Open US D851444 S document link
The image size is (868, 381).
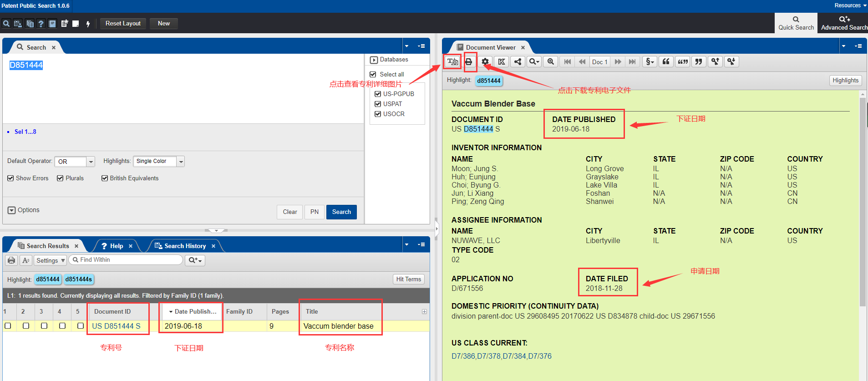click(x=116, y=326)
